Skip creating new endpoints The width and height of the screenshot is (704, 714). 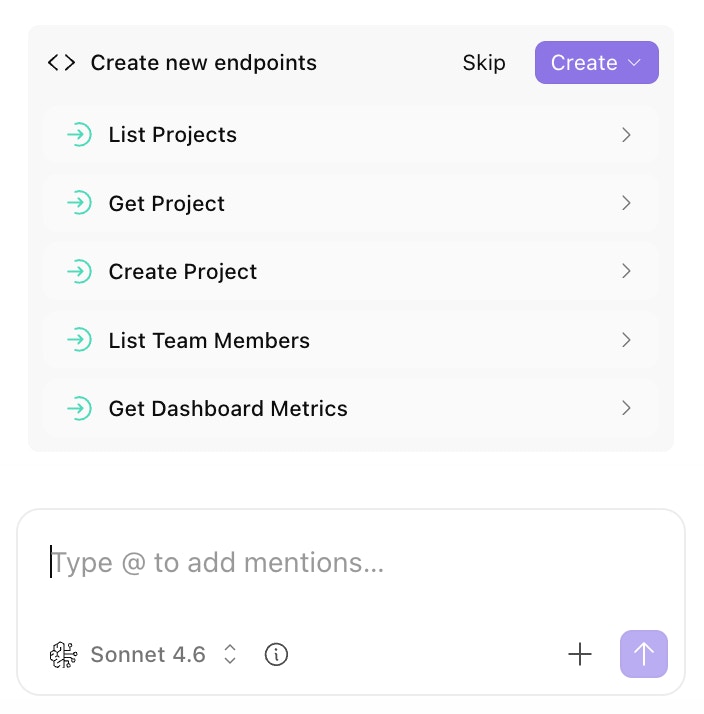484,63
